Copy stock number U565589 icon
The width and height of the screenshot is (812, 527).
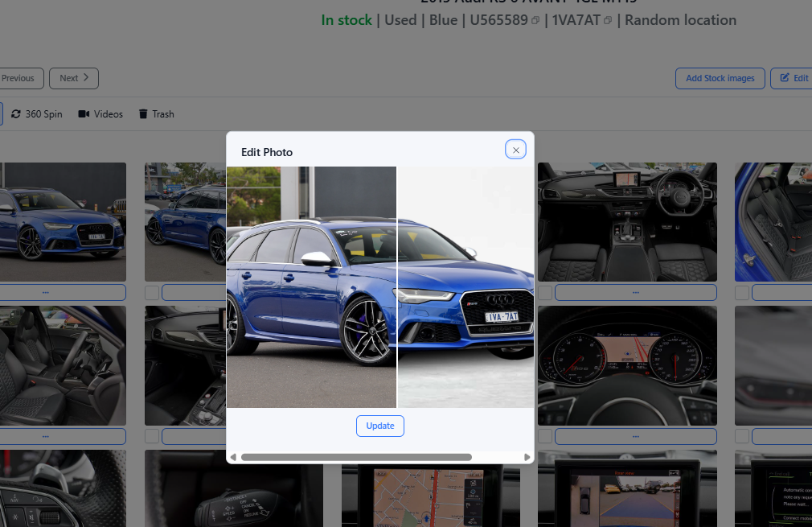pyautogui.click(x=535, y=20)
